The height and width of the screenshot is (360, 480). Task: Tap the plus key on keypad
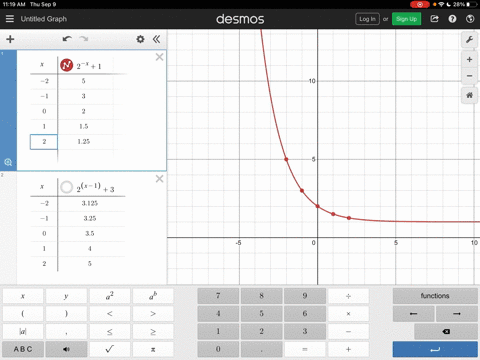pos(348,349)
